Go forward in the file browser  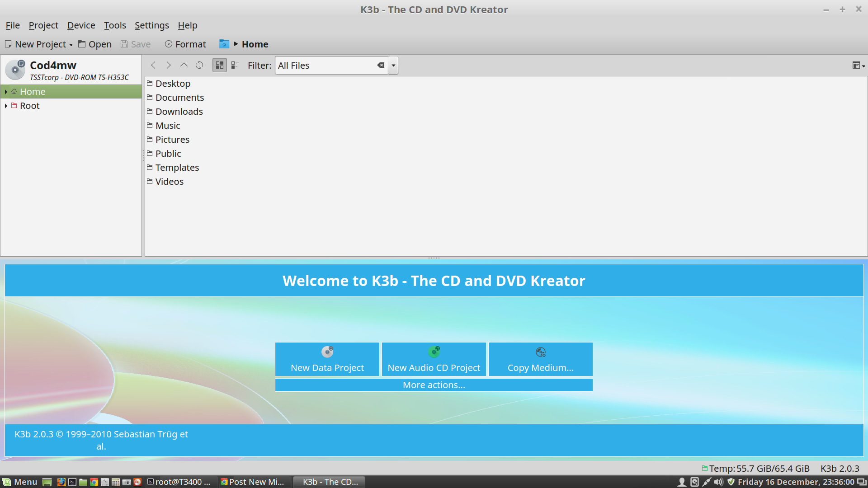click(x=169, y=66)
